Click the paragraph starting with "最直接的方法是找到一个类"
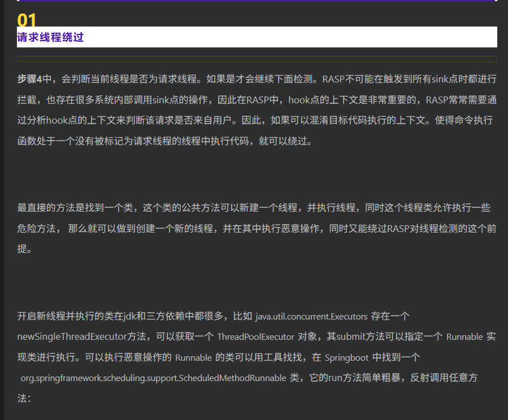The width and height of the screenshot is (508, 420). 257,228
